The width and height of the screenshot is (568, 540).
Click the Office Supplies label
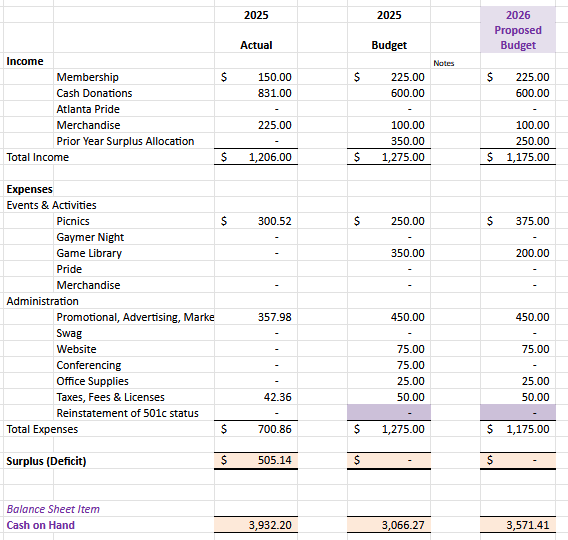pyautogui.click(x=92, y=381)
